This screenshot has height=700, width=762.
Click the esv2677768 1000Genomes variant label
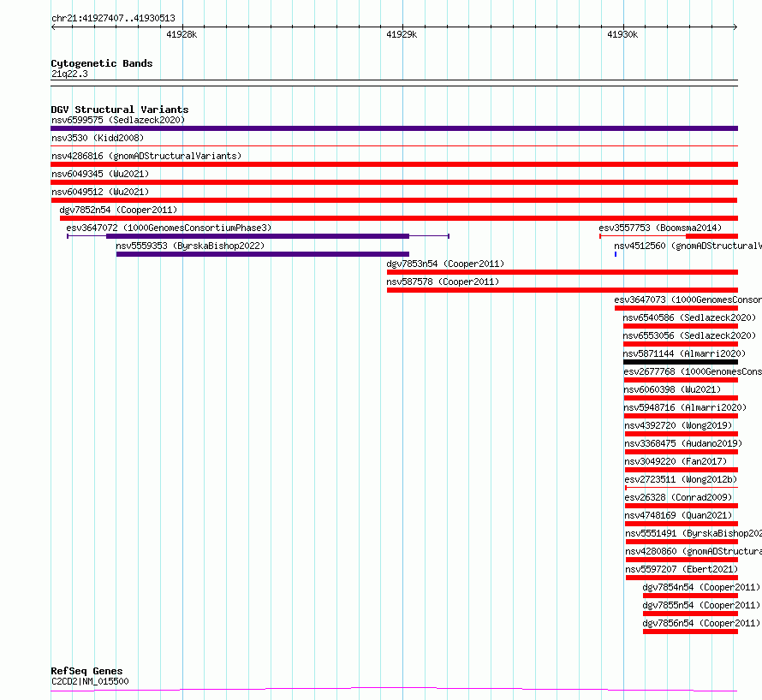693,371
